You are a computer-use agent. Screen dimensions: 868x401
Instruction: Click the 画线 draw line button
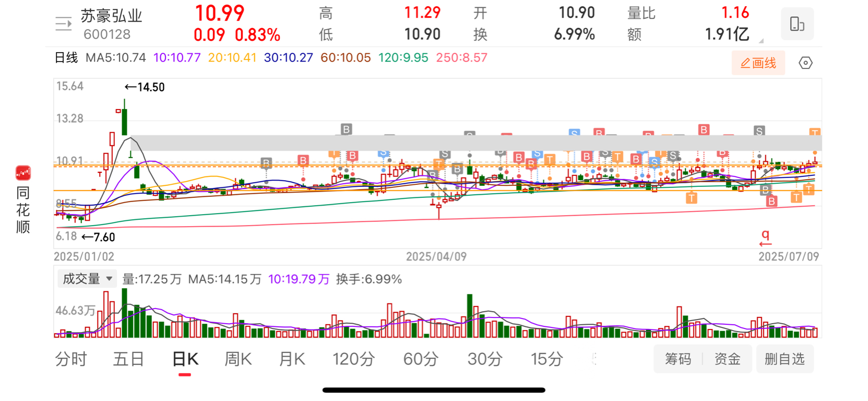coord(758,63)
